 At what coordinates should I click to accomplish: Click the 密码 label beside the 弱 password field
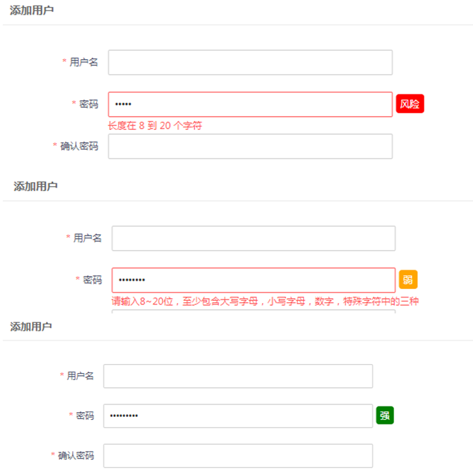click(92, 280)
